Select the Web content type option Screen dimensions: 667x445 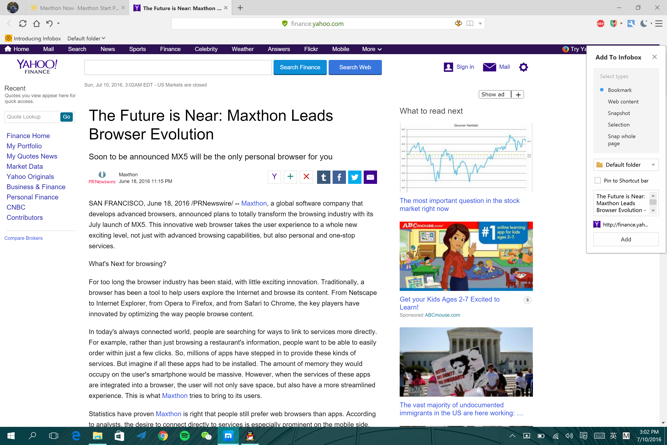(x=623, y=102)
